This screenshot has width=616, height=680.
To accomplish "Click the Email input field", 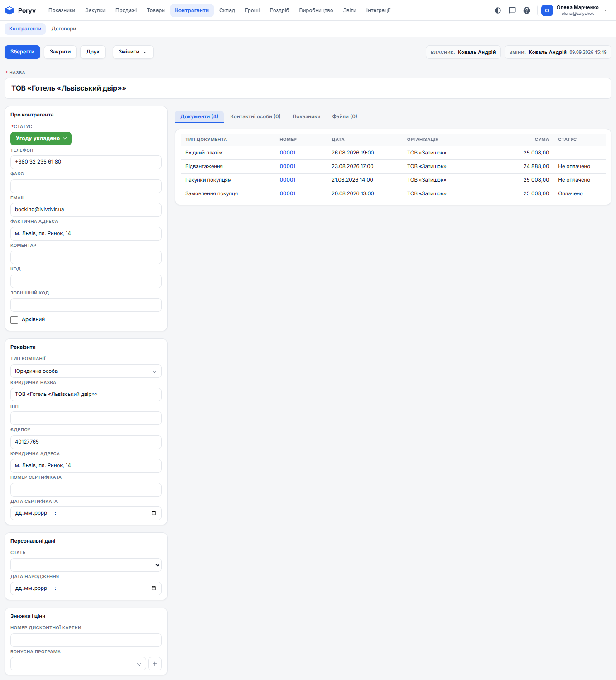I will pyautogui.click(x=86, y=210).
